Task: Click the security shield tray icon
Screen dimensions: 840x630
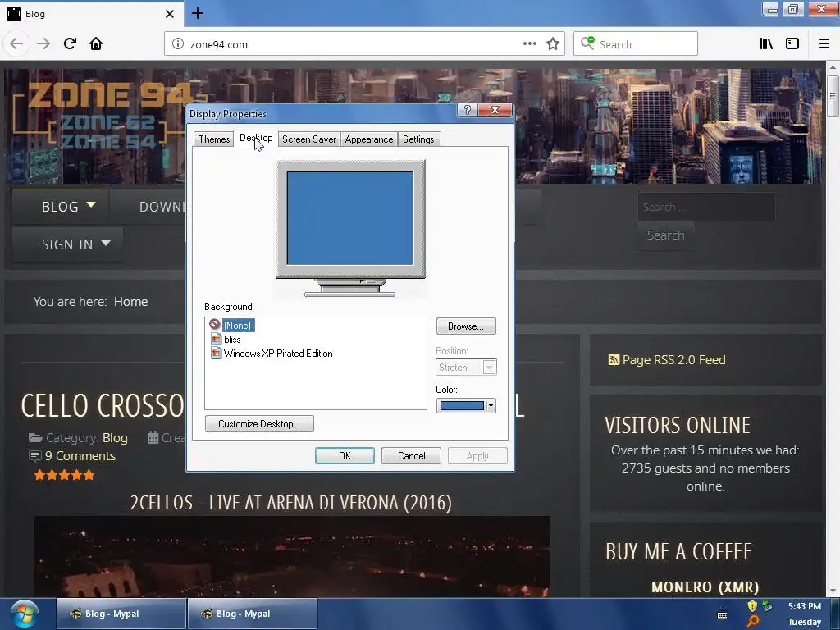Action: [x=752, y=606]
